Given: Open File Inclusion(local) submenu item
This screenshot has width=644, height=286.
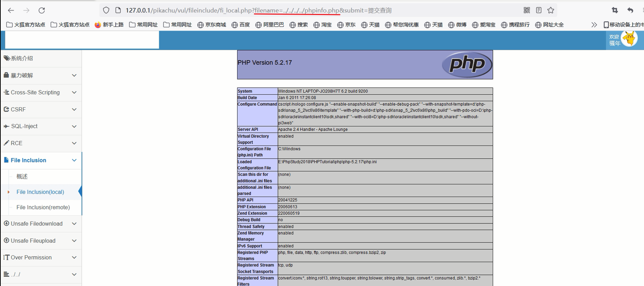Looking at the screenshot, I should 41,192.
